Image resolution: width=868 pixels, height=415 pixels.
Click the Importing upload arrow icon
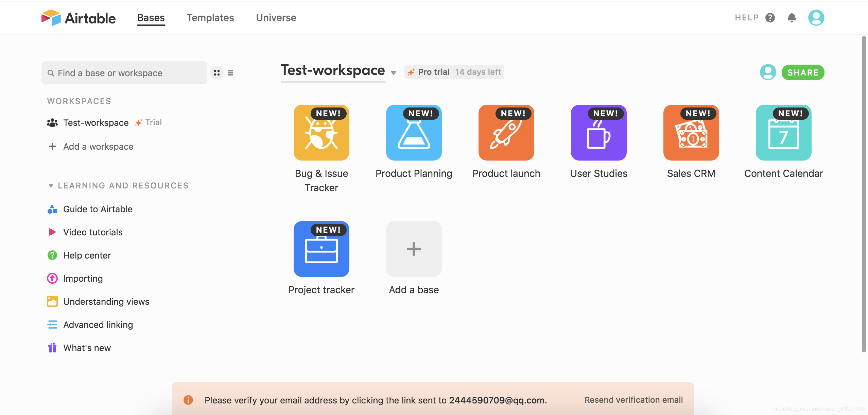click(52, 278)
